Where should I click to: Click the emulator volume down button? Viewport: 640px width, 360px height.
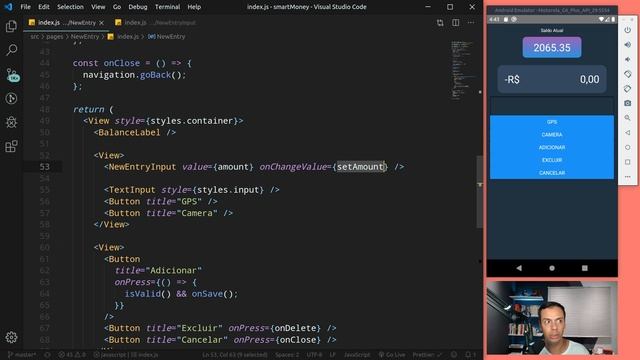(628, 60)
